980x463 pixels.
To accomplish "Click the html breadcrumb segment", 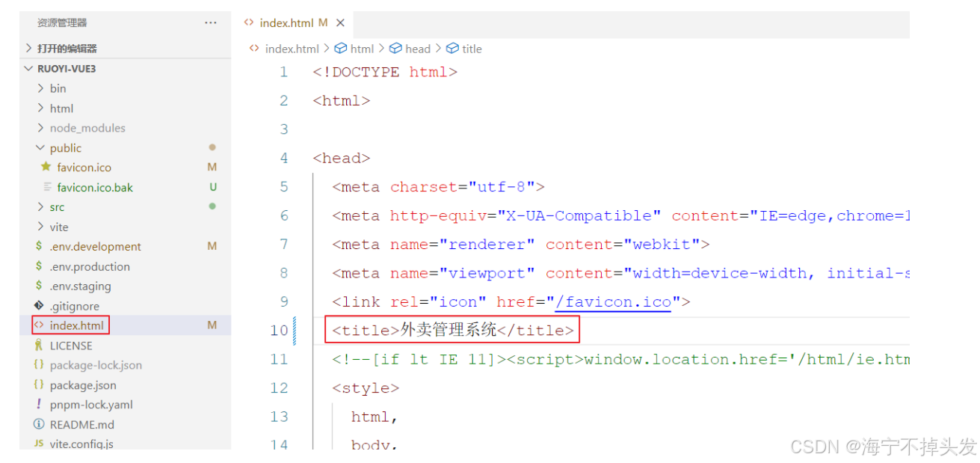I will (362, 49).
